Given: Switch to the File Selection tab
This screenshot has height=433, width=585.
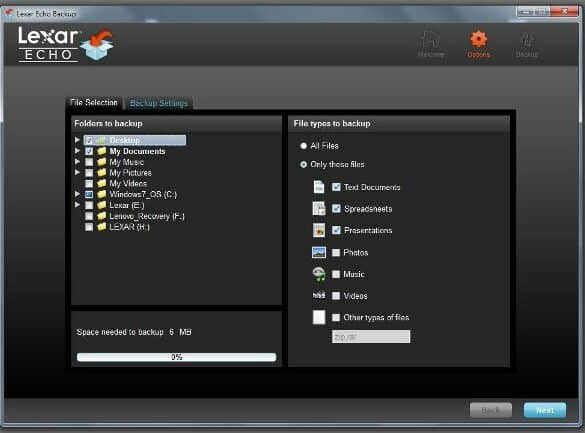Looking at the screenshot, I should click(x=94, y=103).
